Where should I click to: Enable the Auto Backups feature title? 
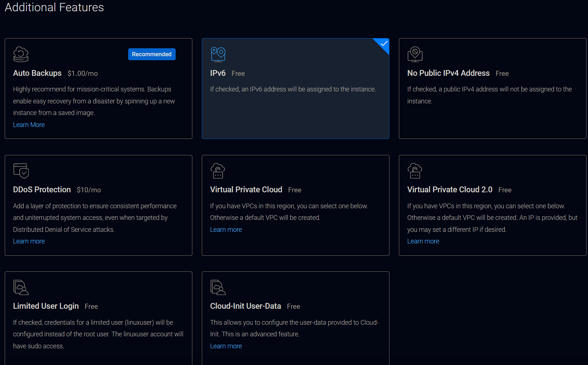37,73
